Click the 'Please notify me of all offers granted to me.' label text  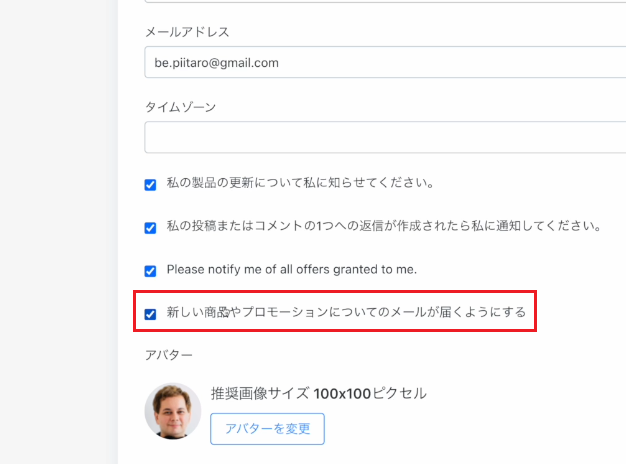(292, 270)
